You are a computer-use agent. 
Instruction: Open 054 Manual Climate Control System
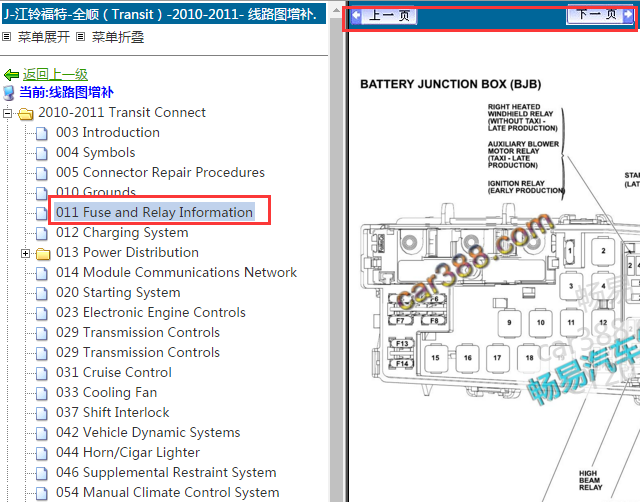pyautogui.click(x=167, y=493)
